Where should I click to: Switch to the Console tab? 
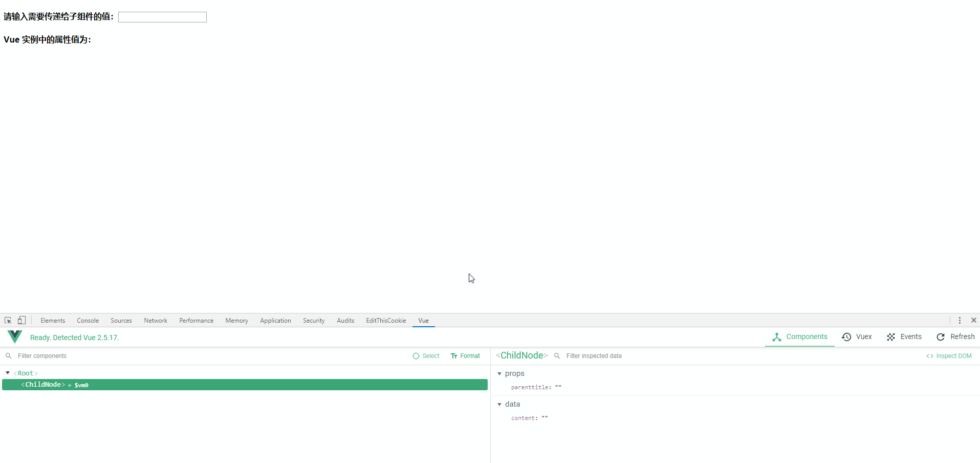(x=88, y=321)
